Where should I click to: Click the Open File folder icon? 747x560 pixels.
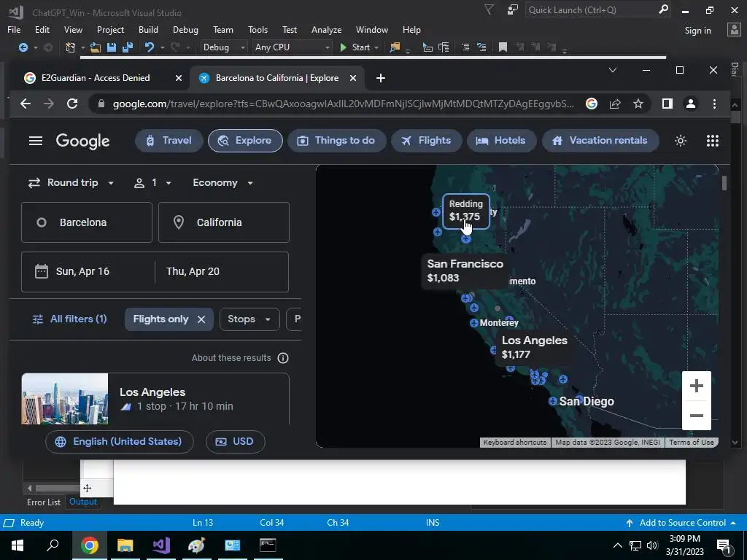pyautogui.click(x=96, y=47)
